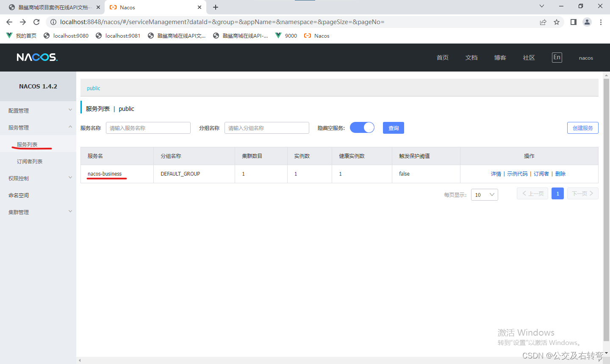Click the NACOS logo in top navigation
This screenshot has width=610, height=364.
point(37,57)
